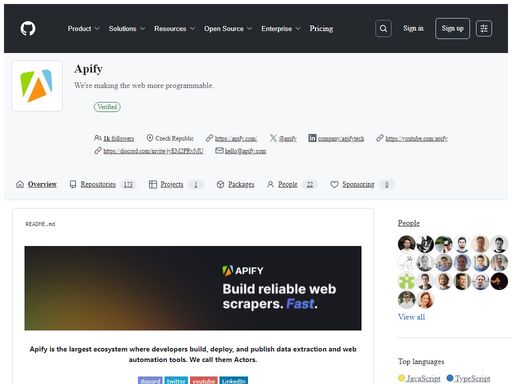Click the LinkedIn badge in the README

tap(234, 380)
